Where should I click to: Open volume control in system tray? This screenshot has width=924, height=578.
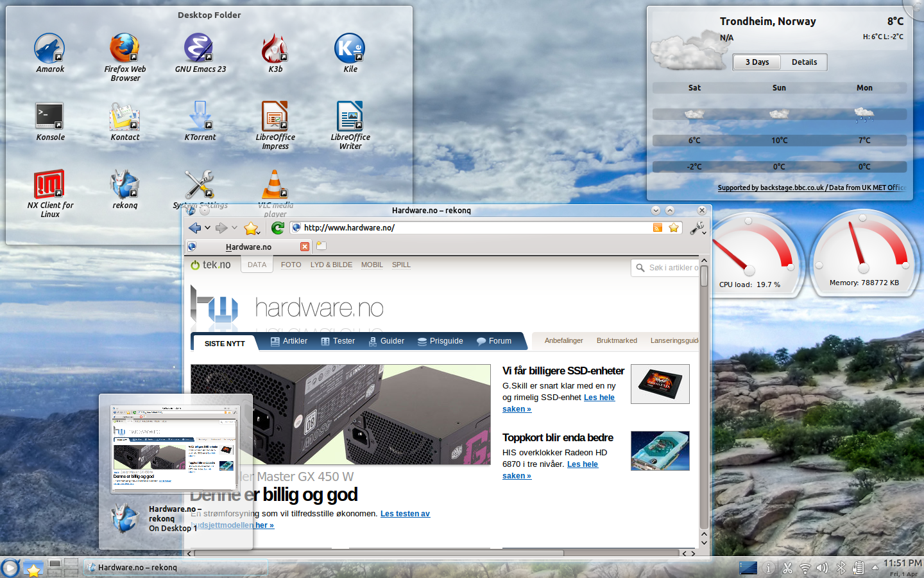click(822, 568)
